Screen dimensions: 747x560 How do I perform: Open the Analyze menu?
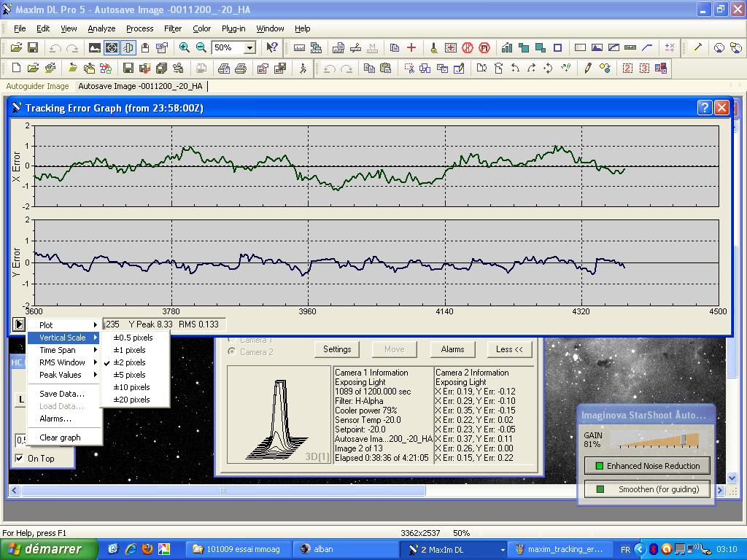(101, 28)
